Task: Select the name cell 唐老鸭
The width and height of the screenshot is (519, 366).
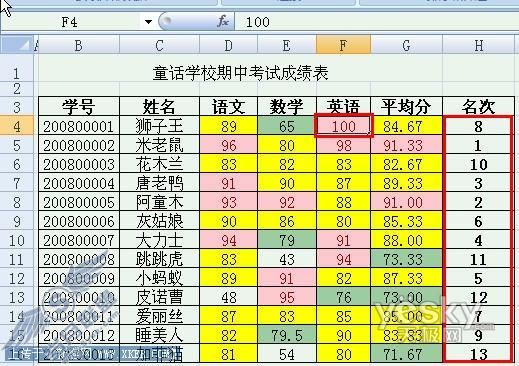Action: click(159, 183)
